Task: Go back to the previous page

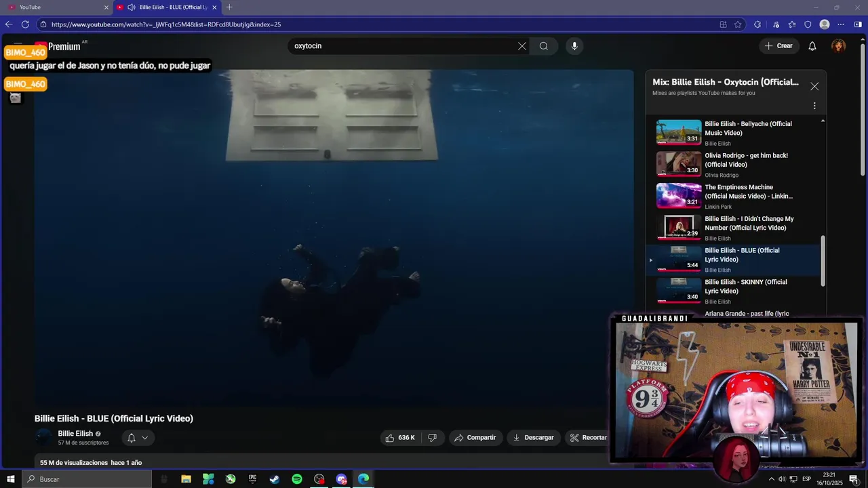Action: tap(9, 24)
